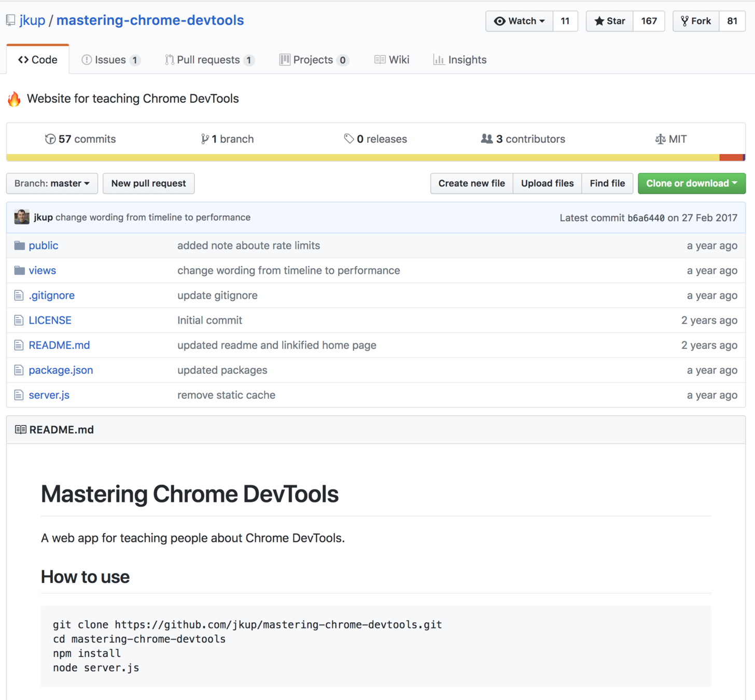Open the Wiki tab

392,60
